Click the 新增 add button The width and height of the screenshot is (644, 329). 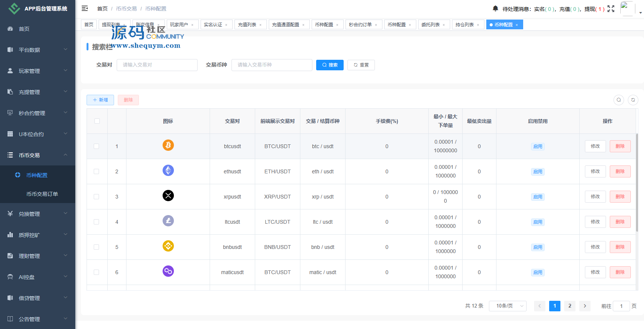tap(100, 100)
